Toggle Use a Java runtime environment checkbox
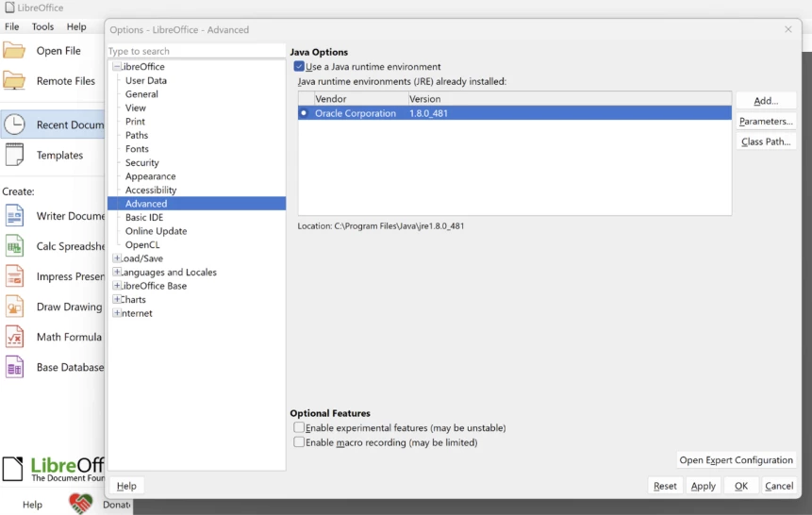Viewport: 812px width, 515px height. pyautogui.click(x=299, y=66)
